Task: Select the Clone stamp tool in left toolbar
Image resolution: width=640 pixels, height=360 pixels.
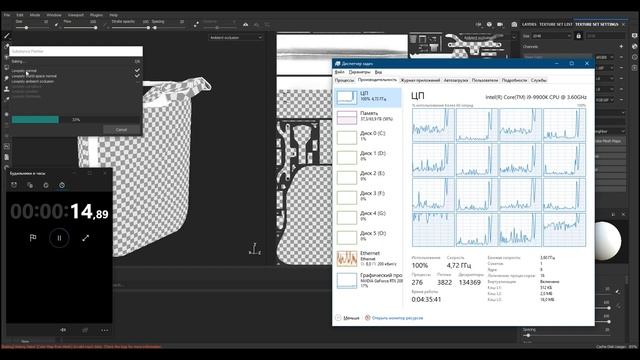Action: click(7, 89)
